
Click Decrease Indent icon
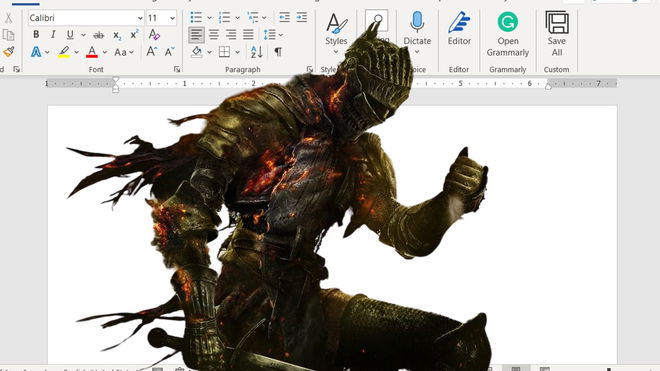285,17
